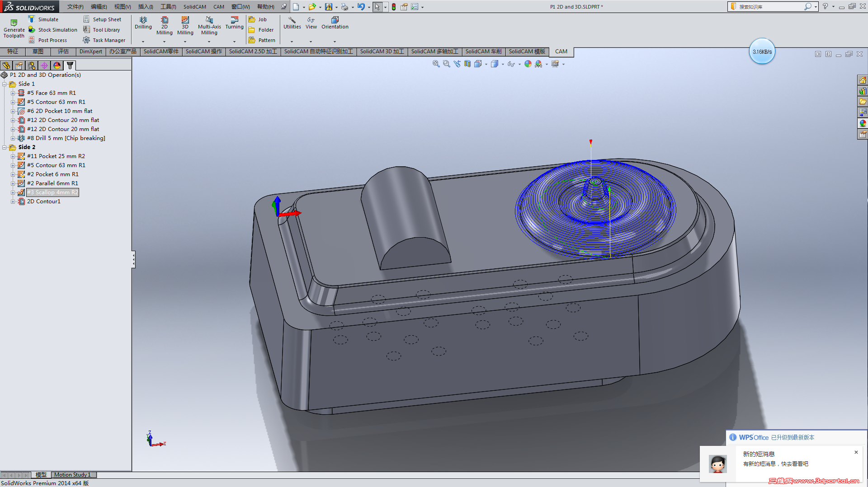The height and width of the screenshot is (487, 868).
Task: Open the SolidCAM menu
Action: pos(195,7)
